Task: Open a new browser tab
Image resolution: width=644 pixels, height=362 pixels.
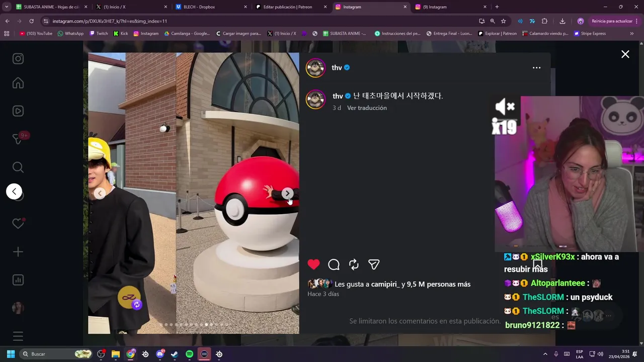Action: [497, 7]
